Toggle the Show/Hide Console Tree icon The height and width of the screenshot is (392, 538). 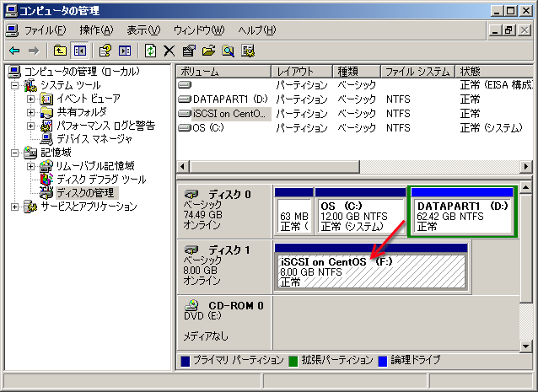[x=79, y=51]
